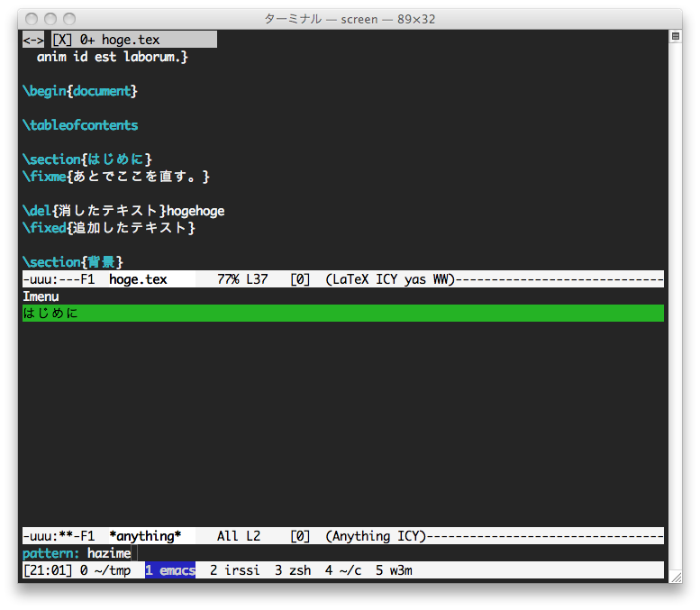Screen dimensions: 700x610
Task: Click the 'anim id est laborum.}' text
Action: (113, 57)
